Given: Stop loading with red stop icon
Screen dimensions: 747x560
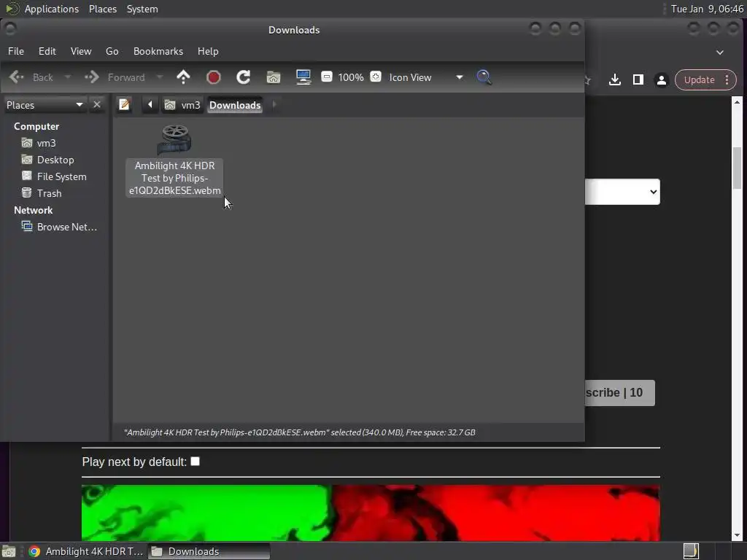Looking at the screenshot, I should tap(214, 77).
